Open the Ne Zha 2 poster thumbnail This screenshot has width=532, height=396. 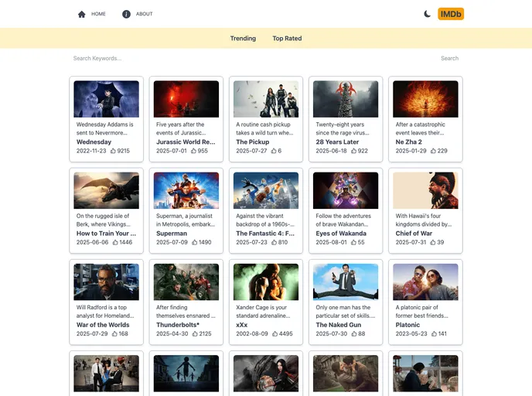pos(425,99)
